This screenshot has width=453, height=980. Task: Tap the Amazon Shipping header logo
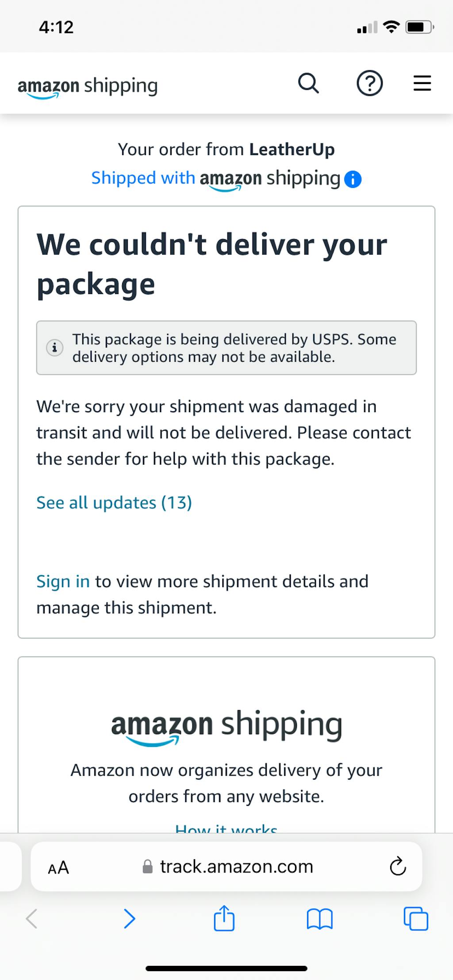click(x=88, y=86)
